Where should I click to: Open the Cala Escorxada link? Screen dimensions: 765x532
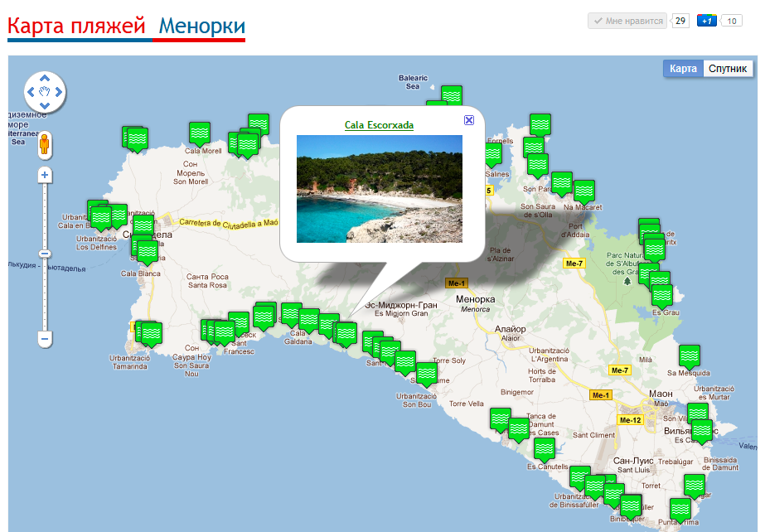(x=379, y=125)
